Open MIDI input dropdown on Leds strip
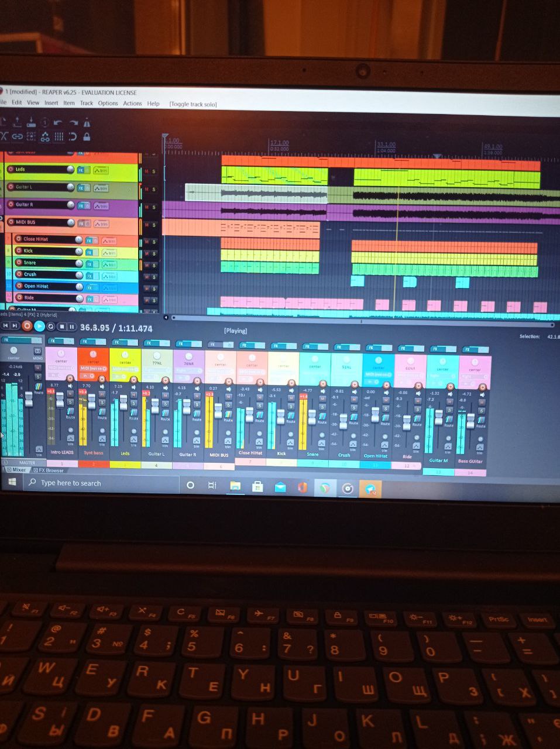Screen dimensions: 560x749 point(125,369)
